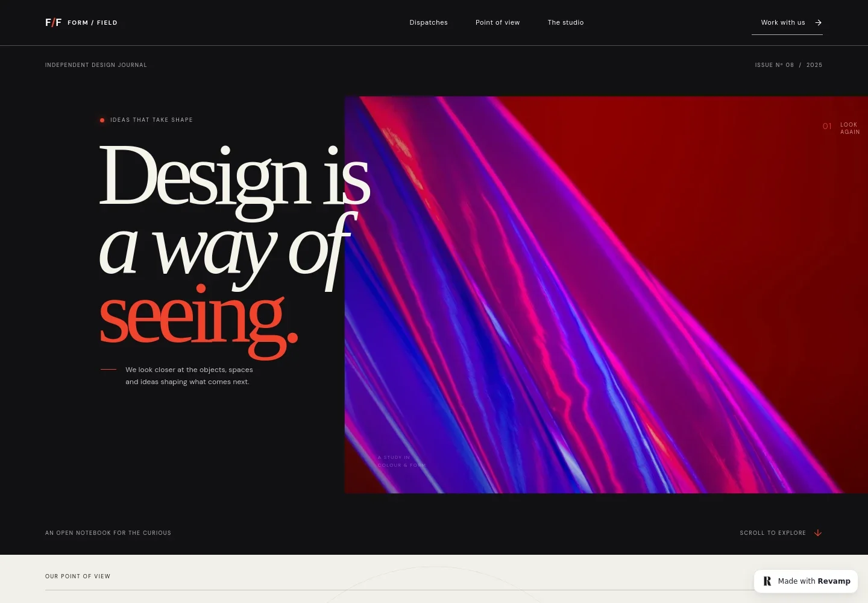
Task: Click the FORM / FIELD brand name
Action: coord(92,22)
